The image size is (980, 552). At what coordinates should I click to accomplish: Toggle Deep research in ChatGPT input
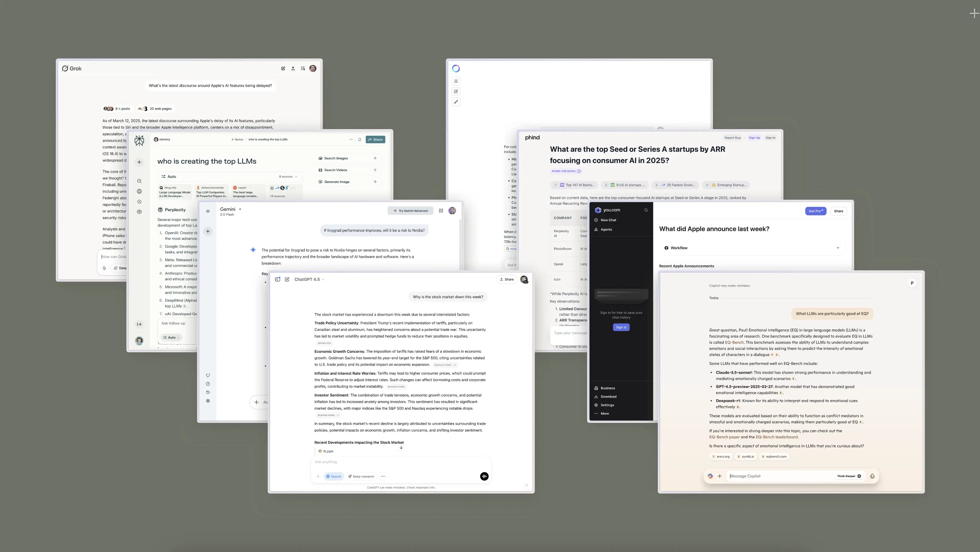pos(361,476)
